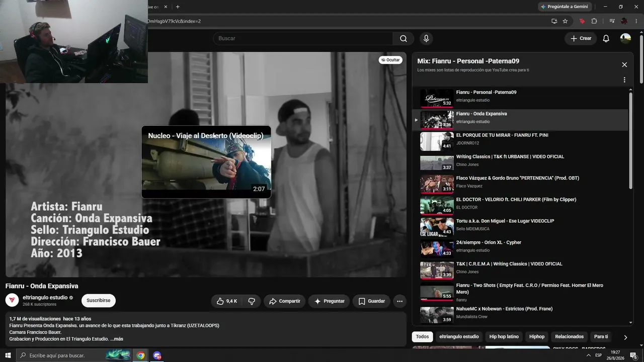Close the Mix playlist panel
This screenshot has width=644, height=362.
pyautogui.click(x=624, y=65)
